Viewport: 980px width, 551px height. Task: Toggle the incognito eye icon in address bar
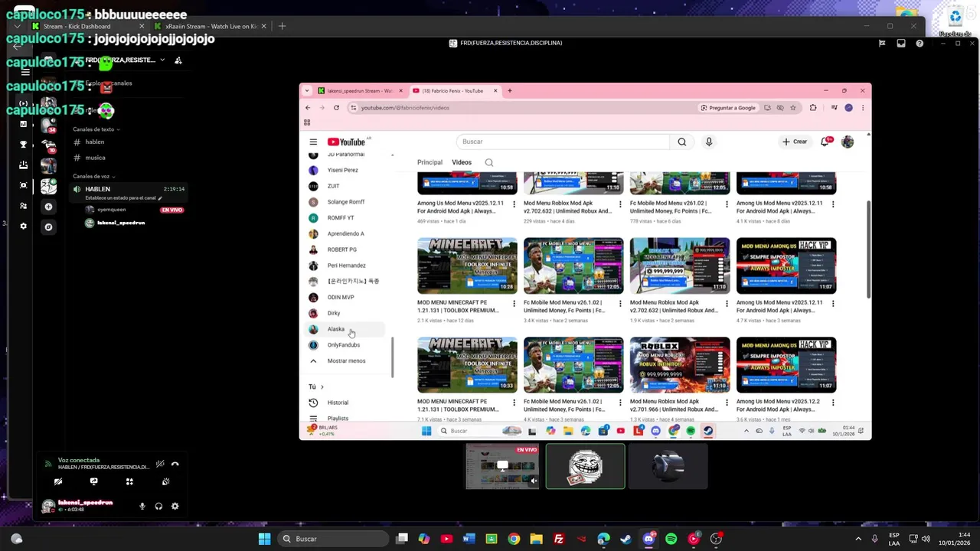click(780, 108)
